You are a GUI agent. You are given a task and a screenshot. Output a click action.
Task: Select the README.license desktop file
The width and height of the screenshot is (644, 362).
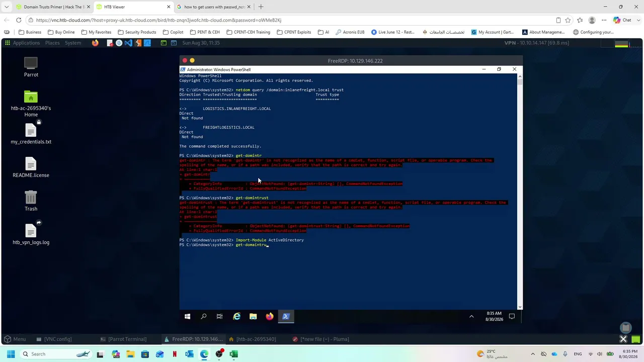(31, 167)
